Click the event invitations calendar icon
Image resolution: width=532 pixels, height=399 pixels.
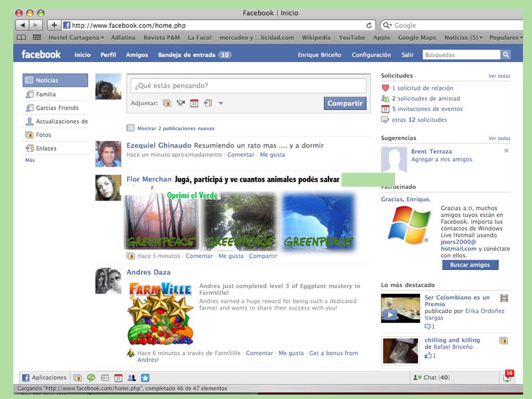click(x=385, y=109)
